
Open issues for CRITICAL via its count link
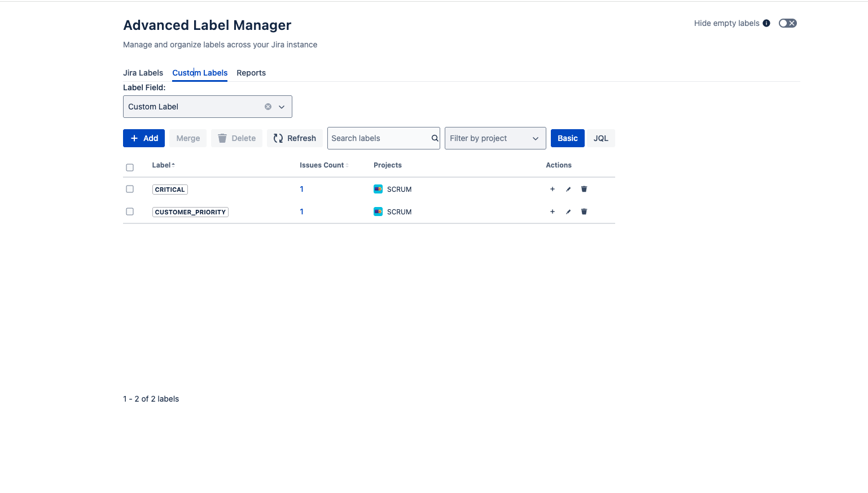pyautogui.click(x=301, y=189)
